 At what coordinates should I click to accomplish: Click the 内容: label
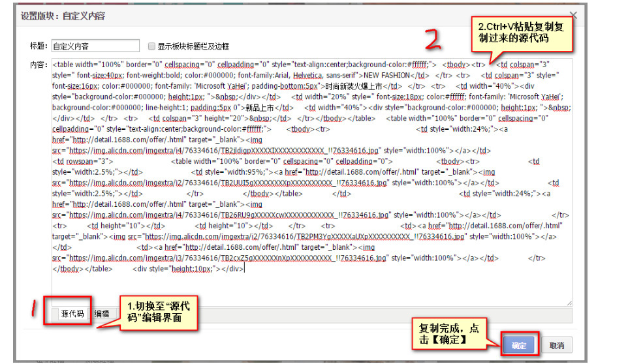click(39, 65)
